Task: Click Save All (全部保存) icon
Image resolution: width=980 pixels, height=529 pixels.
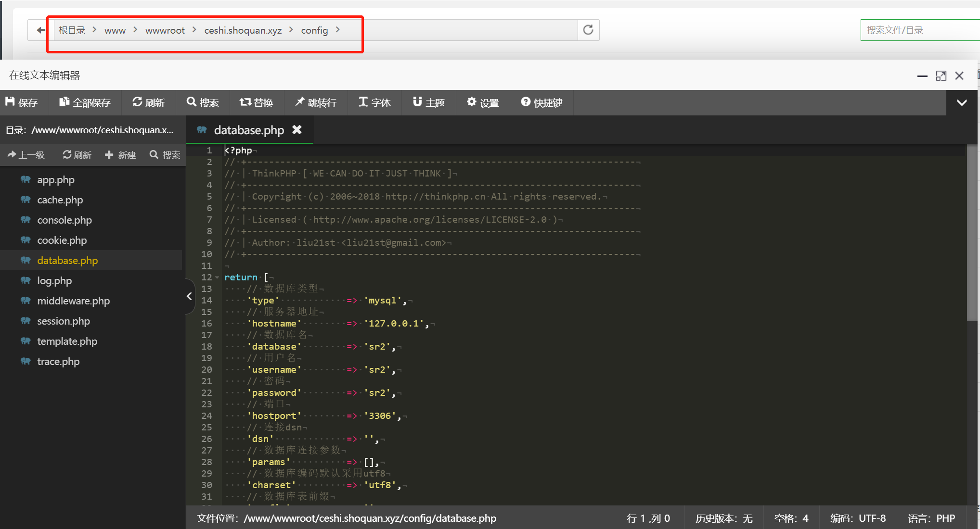Action: 85,102
